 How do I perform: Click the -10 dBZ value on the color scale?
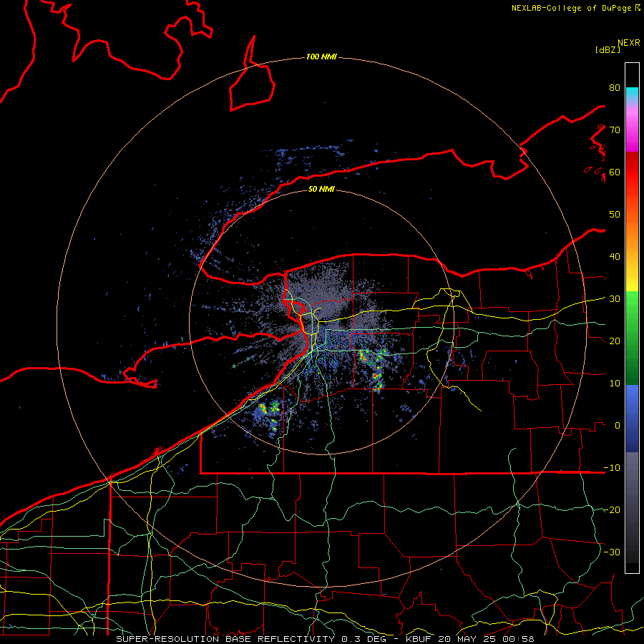tap(612, 468)
